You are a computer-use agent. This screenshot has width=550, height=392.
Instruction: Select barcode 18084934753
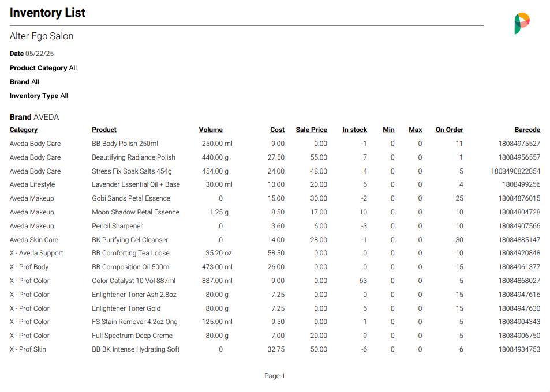tap(519, 349)
